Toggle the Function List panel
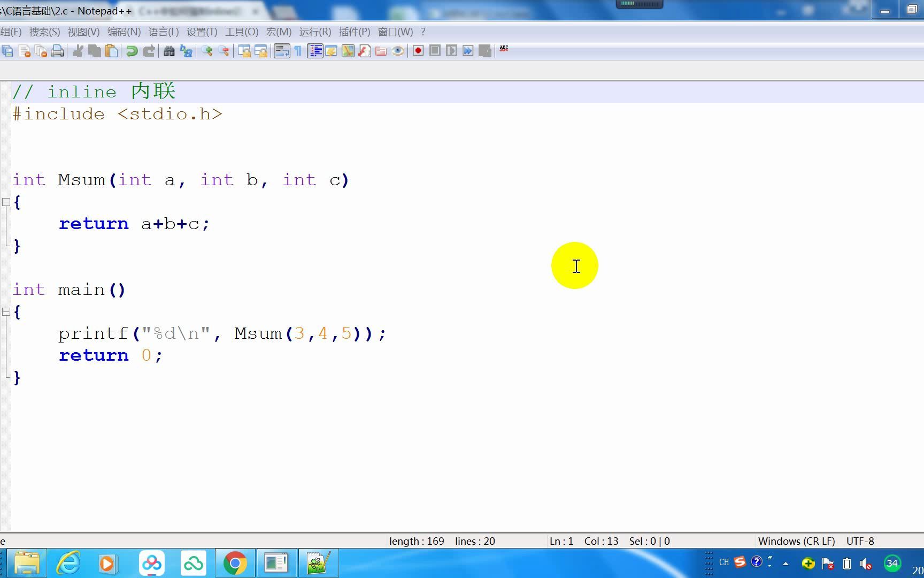 pyautogui.click(x=365, y=51)
